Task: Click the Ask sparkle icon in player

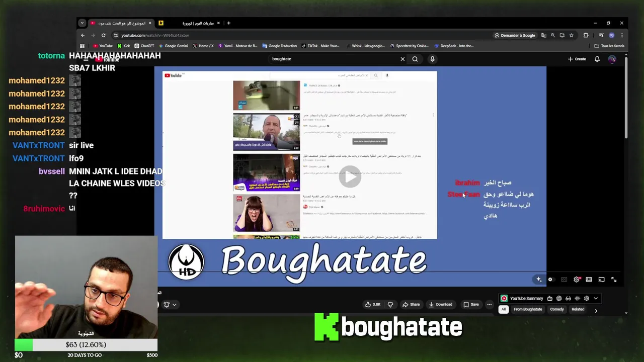Action: point(539,280)
